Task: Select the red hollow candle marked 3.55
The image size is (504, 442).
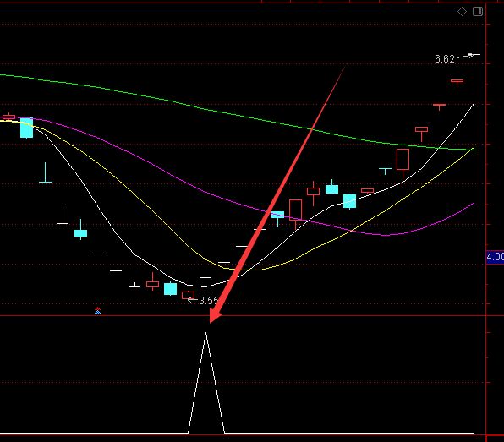Action: [188, 296]
